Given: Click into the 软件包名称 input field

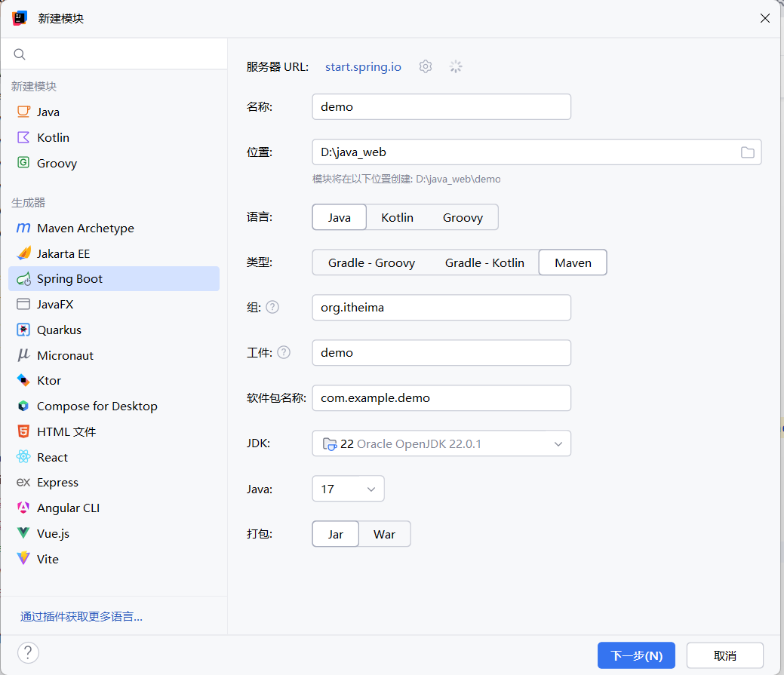Looking at the screenshot, I should pos(441,398).
